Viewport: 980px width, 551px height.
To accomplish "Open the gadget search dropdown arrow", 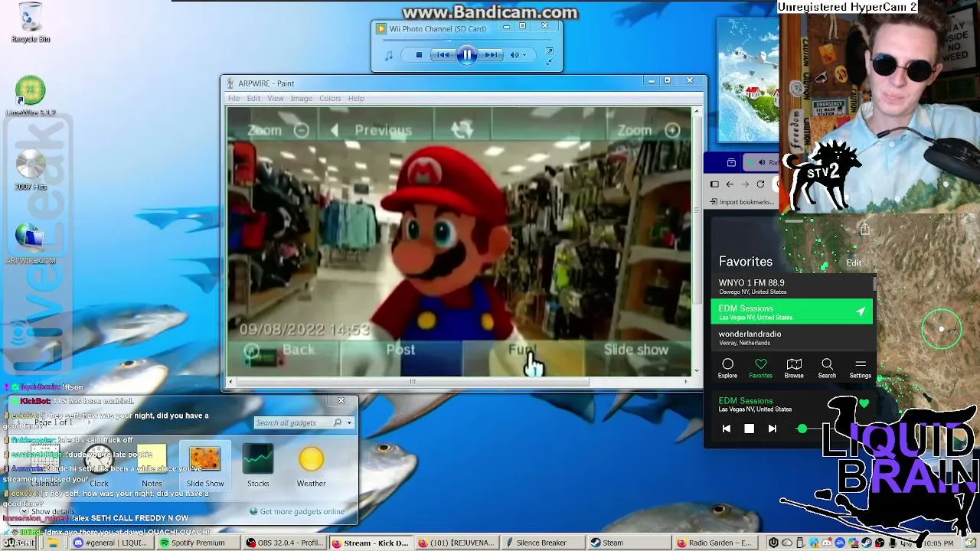I will [x=349, y=422].
